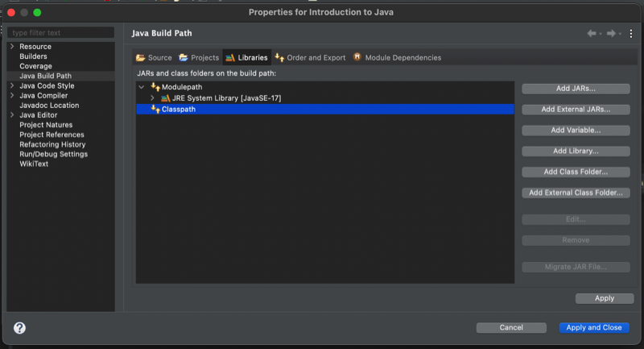Viewport: 644px width, 349px height.
Task: Switch to the Source tab
Action: 154,58
